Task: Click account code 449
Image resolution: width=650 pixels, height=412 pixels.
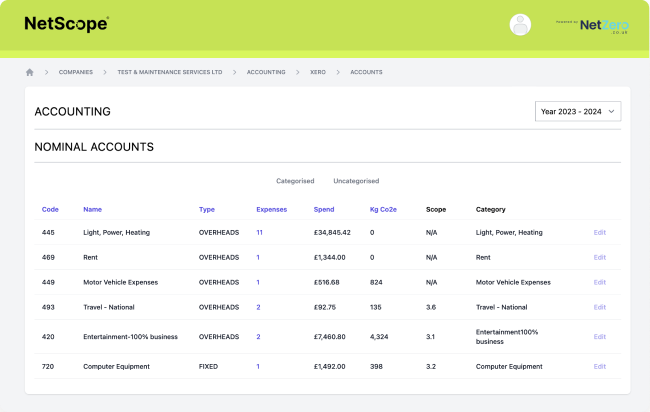Action: pyautogui.click(x=48, y=282)
